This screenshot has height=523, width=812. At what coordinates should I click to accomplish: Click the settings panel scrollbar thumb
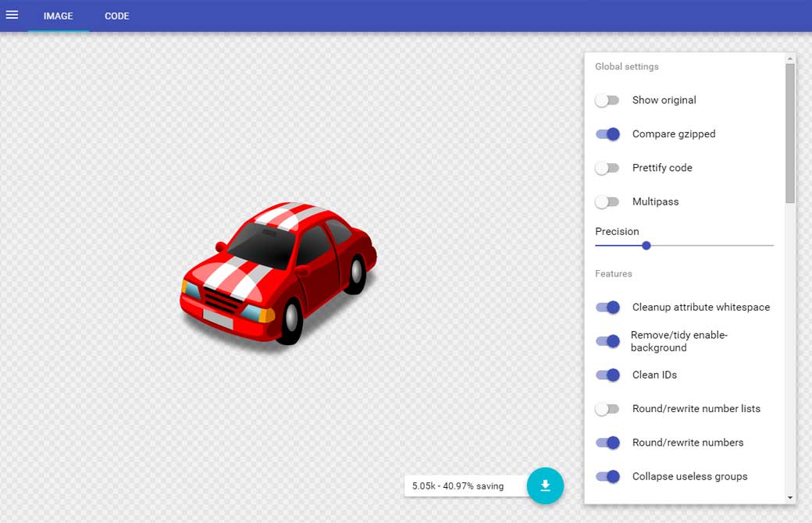[790, 133]
